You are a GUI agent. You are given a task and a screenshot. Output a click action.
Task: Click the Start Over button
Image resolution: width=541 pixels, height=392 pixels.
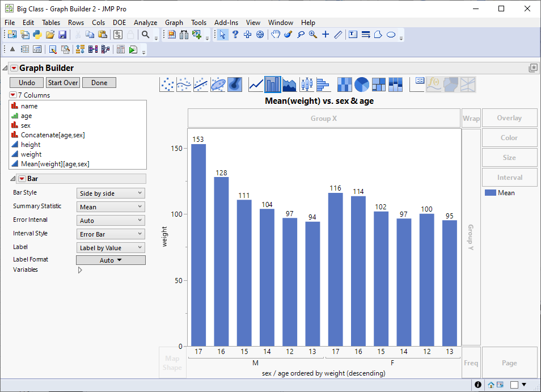pyautogui.click(x=63, y=83)
